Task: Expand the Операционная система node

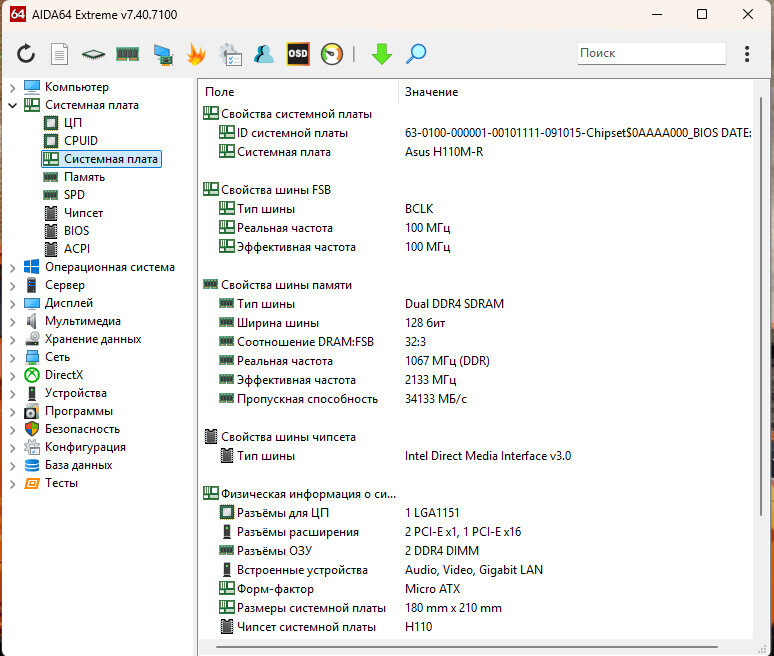Action: pyautogui.click(x=12, y=267)
